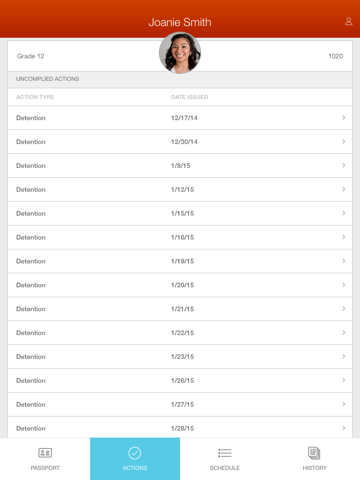The image size is (360, 480).
Task: Open the detention issued 1/19/15
Action: point(180,261)
